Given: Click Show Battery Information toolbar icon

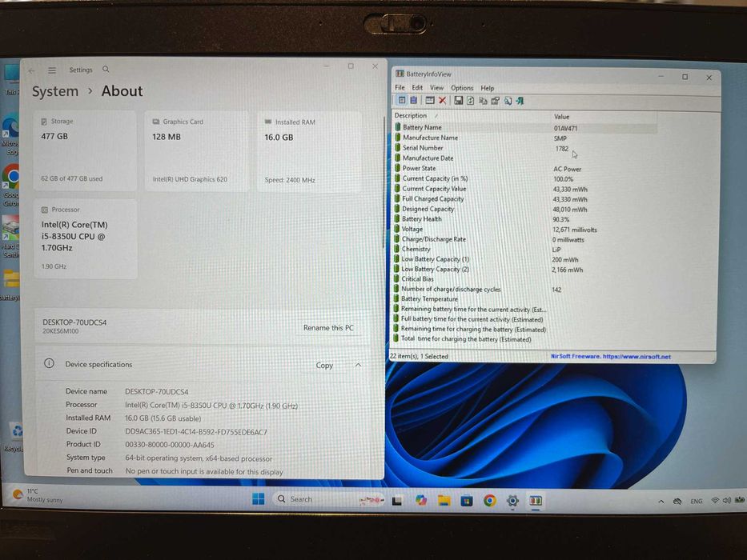Looking at the screenshot, I should pyautogui.click(x=402, y=100).
